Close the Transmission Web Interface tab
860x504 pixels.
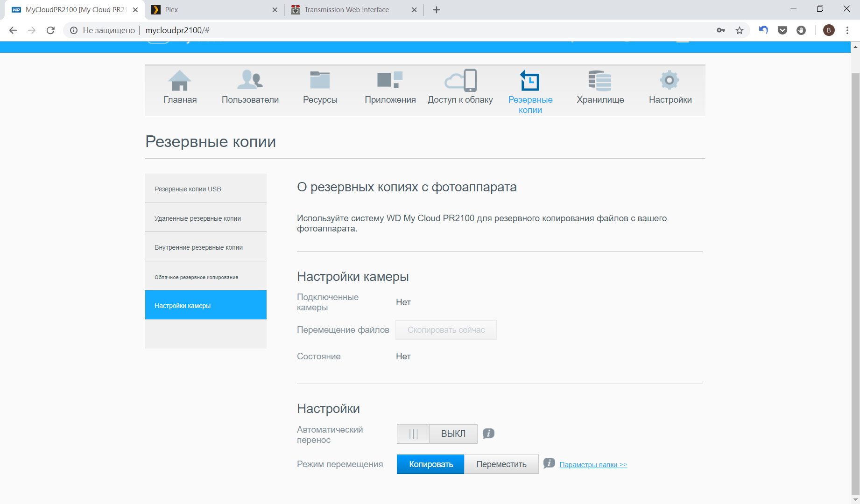414,10
